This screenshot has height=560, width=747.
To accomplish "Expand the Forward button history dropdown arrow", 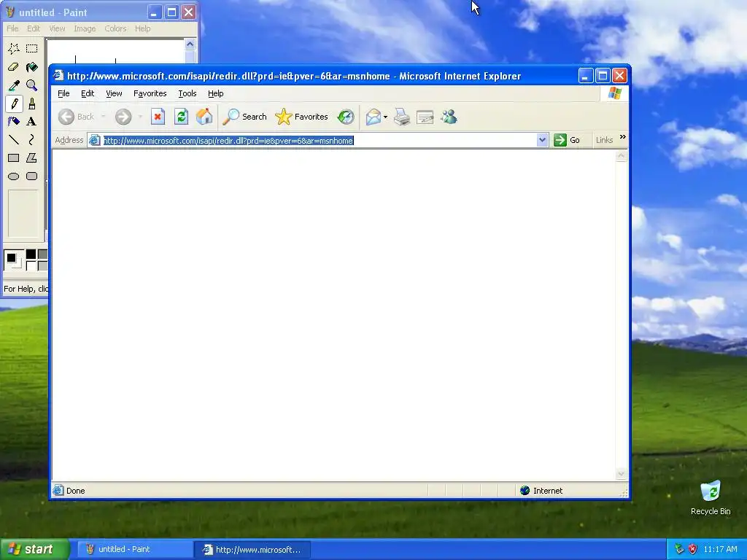I will click(140, 117).
